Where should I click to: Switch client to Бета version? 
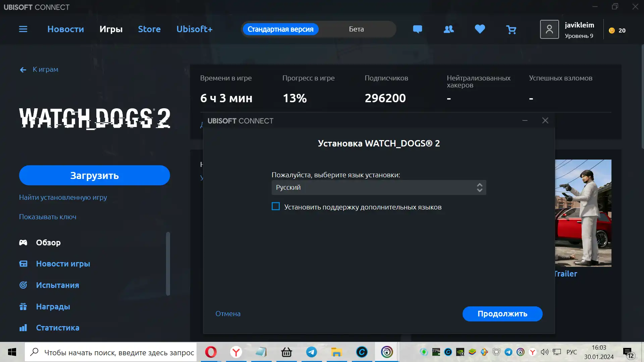pos(356,29)
